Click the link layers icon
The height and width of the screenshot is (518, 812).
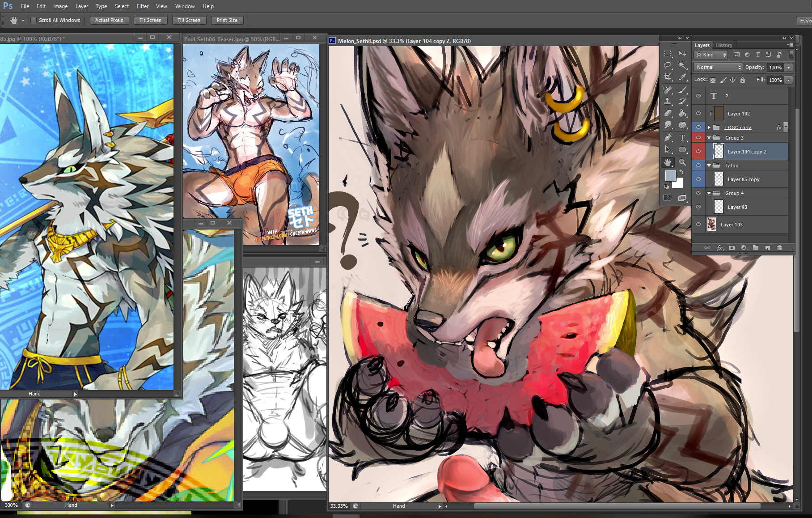coord(707,248)
